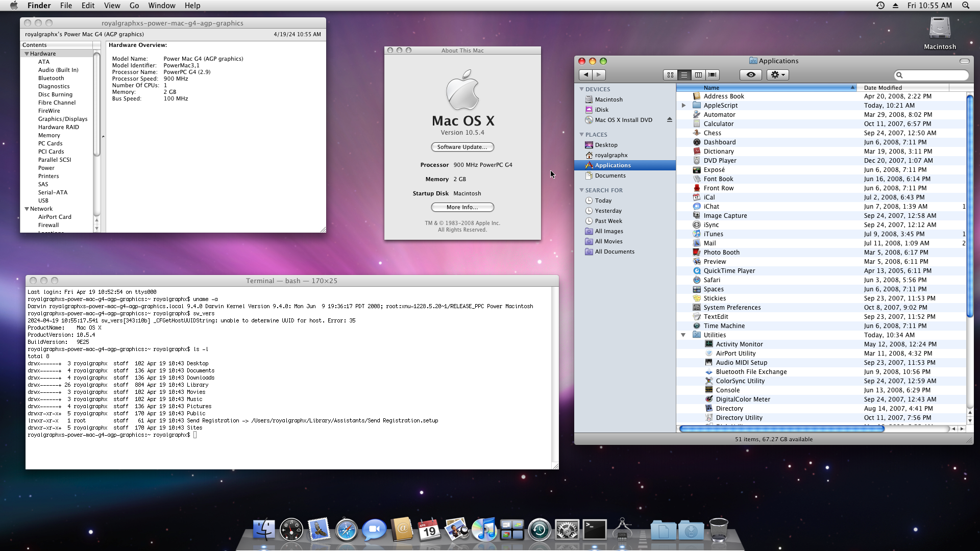Click Finder window horizontal scrollbar thumb
The image size is (980, 551).
[781, 429]
